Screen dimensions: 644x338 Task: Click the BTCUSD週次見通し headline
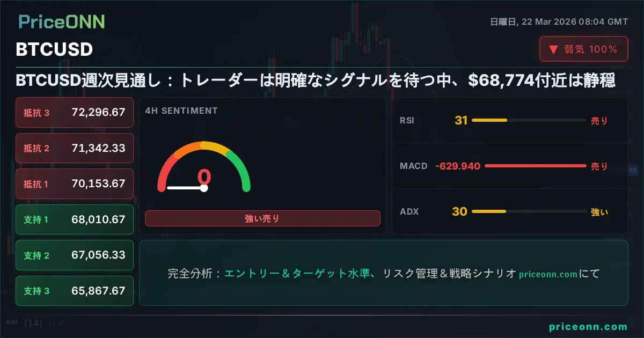(x=316, y=80)
